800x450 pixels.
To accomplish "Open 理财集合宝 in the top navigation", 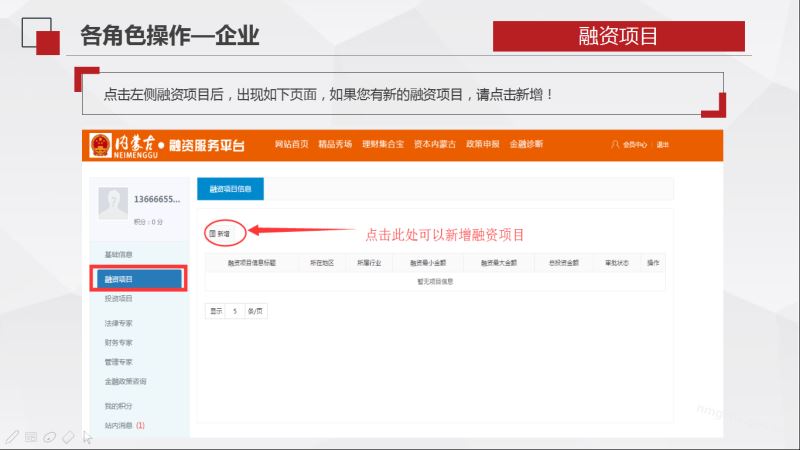I will point(383,145).
